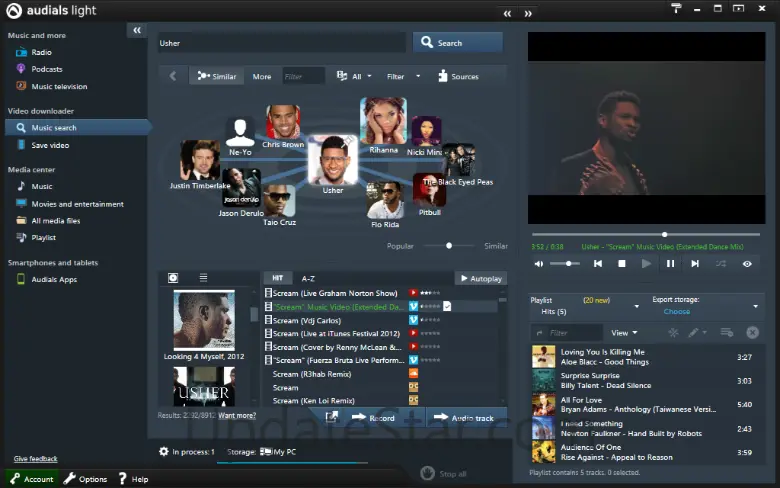Click the playlist edit pencil icon

click(x=695, y=332)
